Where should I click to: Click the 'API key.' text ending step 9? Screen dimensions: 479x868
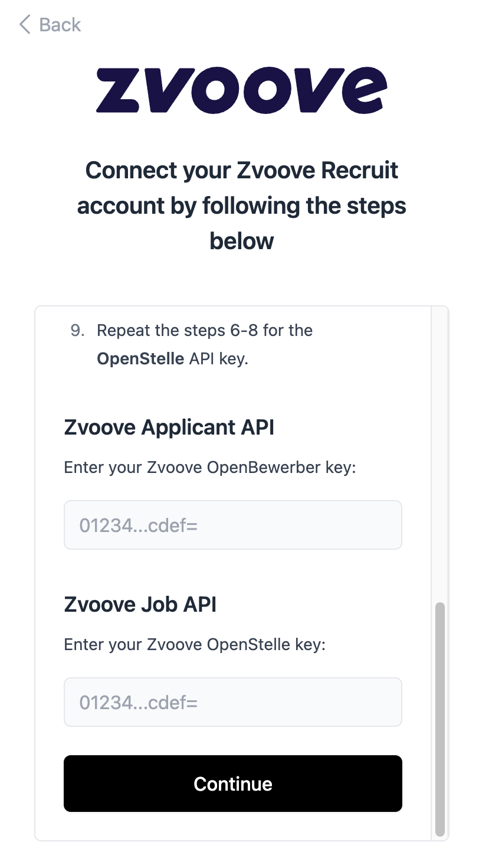(218, 358)
